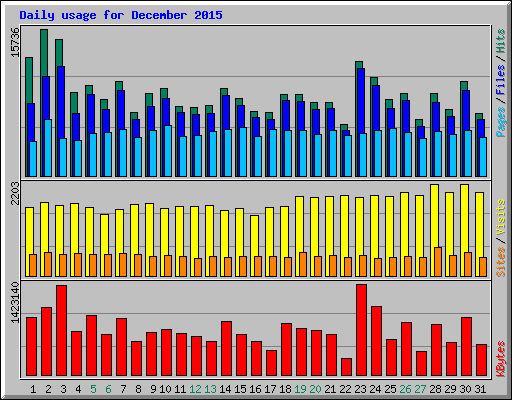Select day 30 label on the x-axis
This screenshot has width=512, height=400.
465,389
